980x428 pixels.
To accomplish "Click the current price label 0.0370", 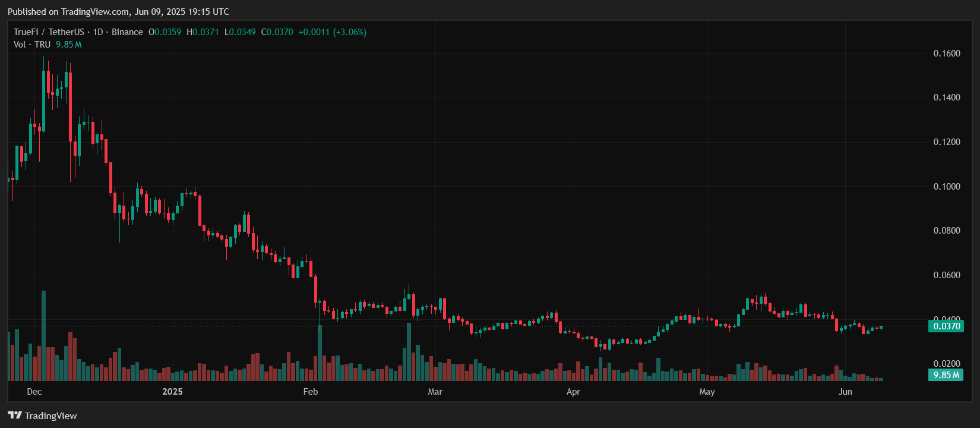I will [x=946, y=326].
